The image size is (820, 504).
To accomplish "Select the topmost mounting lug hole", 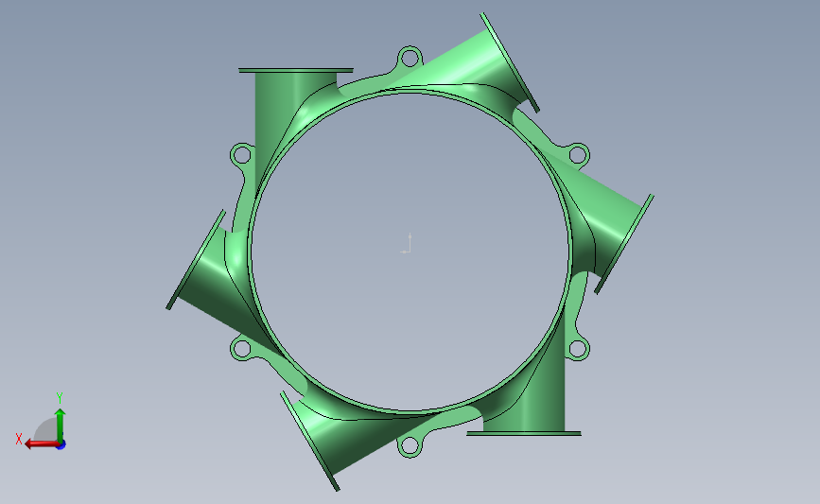I will [410, 58].
